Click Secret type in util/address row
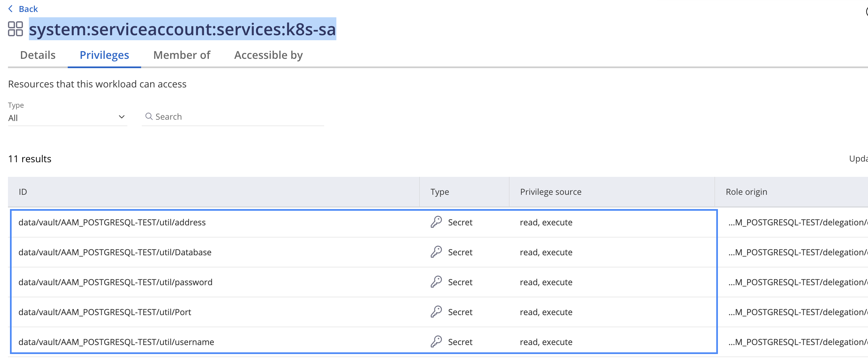The width and height of the screenshot is (868, 359). [x=460, y=222]
